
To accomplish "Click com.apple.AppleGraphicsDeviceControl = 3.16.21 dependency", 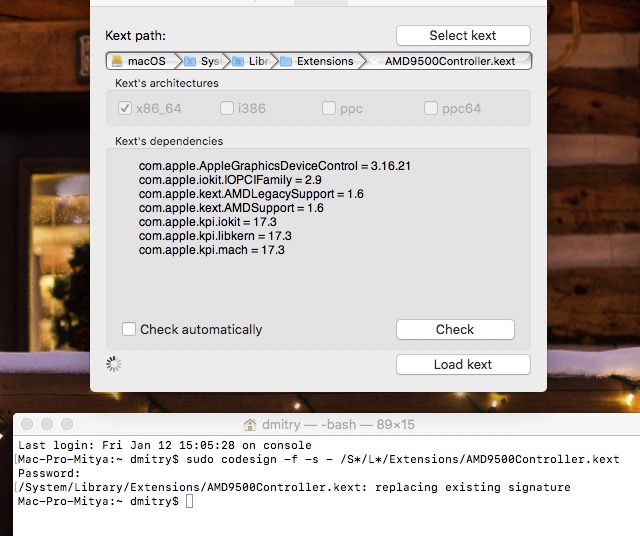I will pos(274,166).
